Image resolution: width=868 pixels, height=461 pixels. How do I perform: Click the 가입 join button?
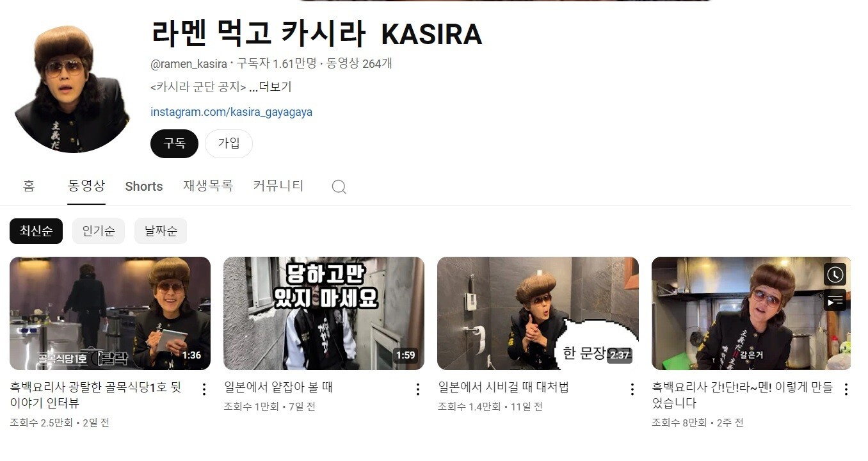(229, 143)
